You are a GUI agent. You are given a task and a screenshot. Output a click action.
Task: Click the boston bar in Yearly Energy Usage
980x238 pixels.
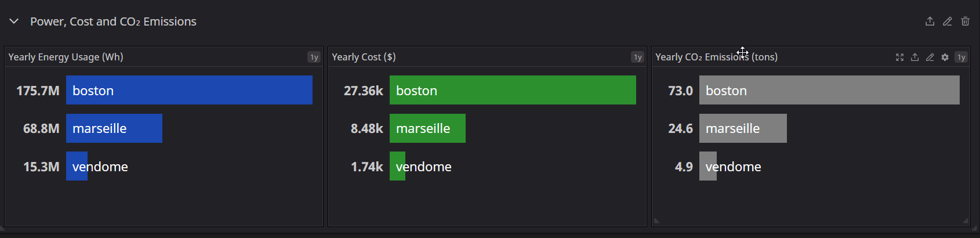point(189,90)
